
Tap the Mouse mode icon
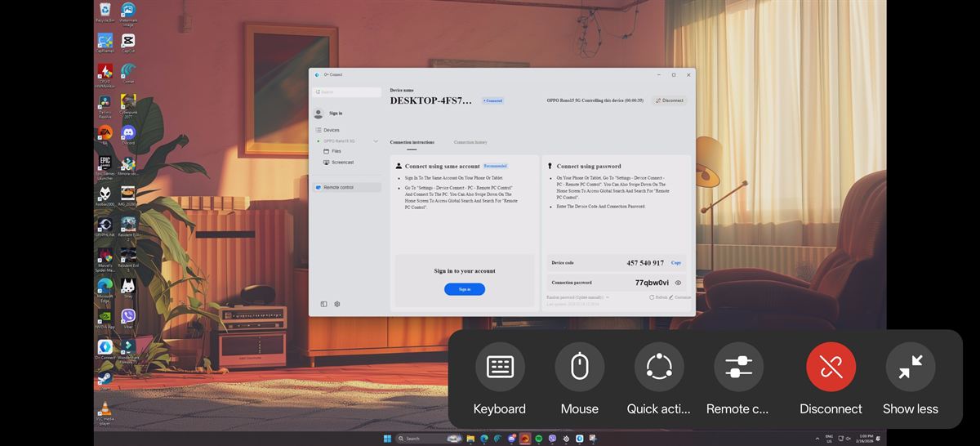pos(579,367)
